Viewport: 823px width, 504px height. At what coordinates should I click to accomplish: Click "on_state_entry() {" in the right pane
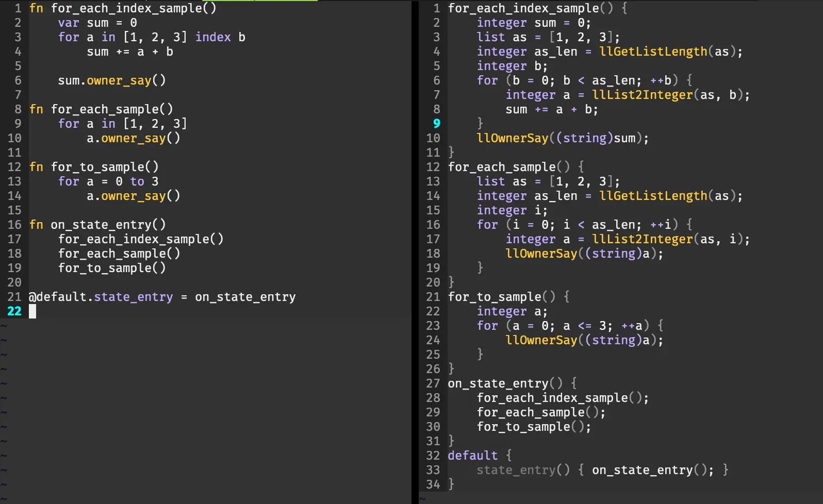512,383
